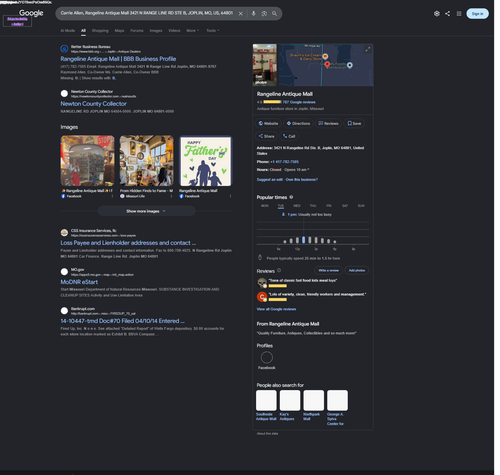Expand the map with the fullscreen icon
Image resolution: width=500 pixels, height=475 pixels.
point(368,49)
